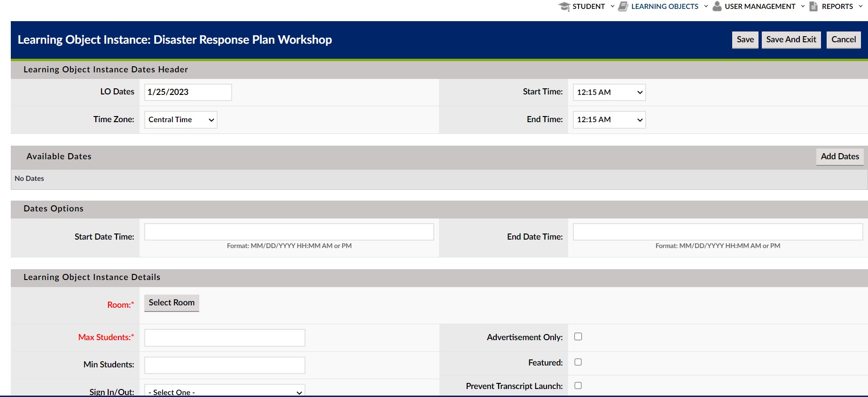868x397 pixels.
Task: Expand the arrow next to REPORTS
Action: coord(860,7)
